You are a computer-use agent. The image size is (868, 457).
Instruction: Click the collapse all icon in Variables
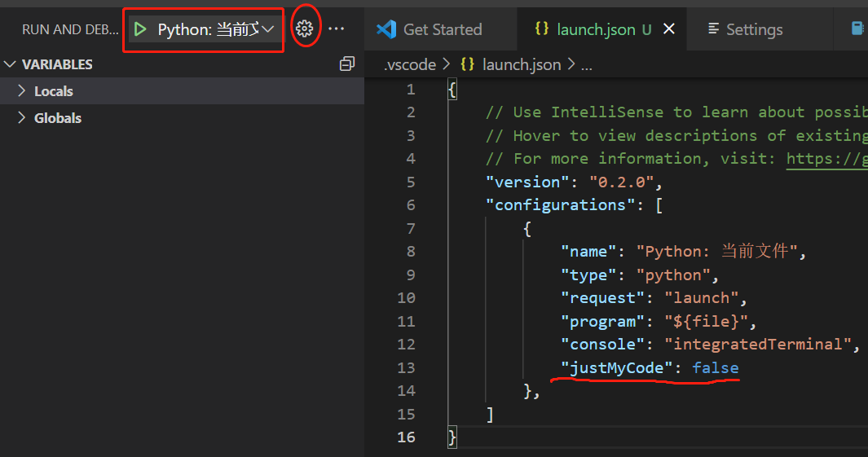coord(347,64)
